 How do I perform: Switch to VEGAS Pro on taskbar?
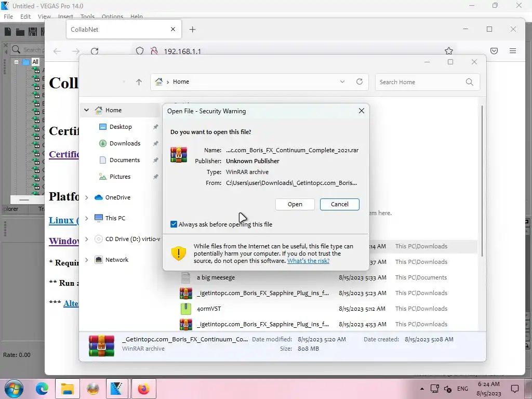pos(117,389)
